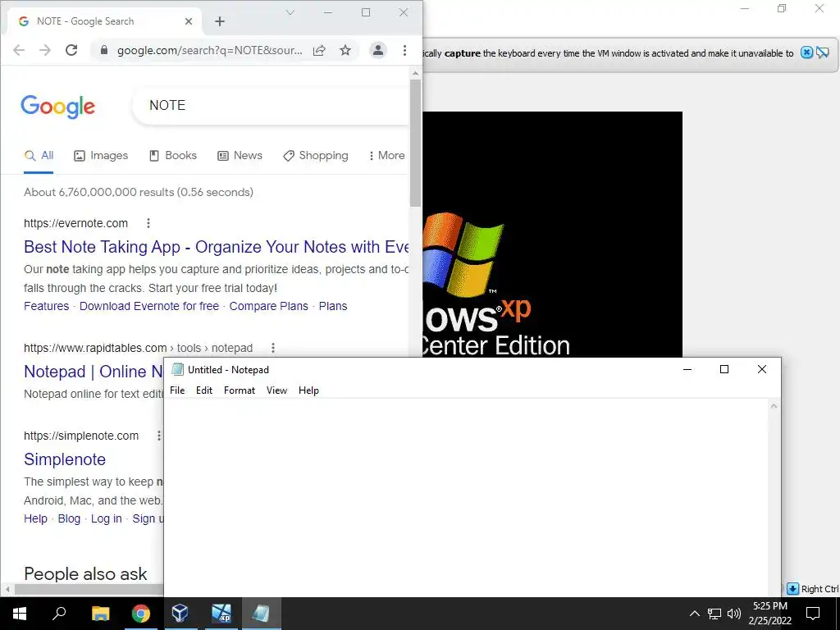Go back in Chrome browser history
Image resolution: width=840 pixels, height=630 pixels.
coord(19,50)
